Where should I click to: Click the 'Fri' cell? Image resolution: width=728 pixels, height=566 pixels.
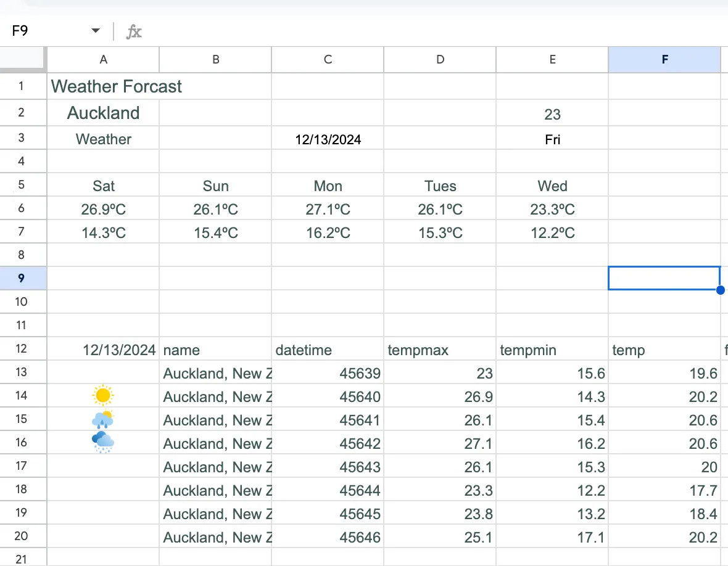click(553, 139)
